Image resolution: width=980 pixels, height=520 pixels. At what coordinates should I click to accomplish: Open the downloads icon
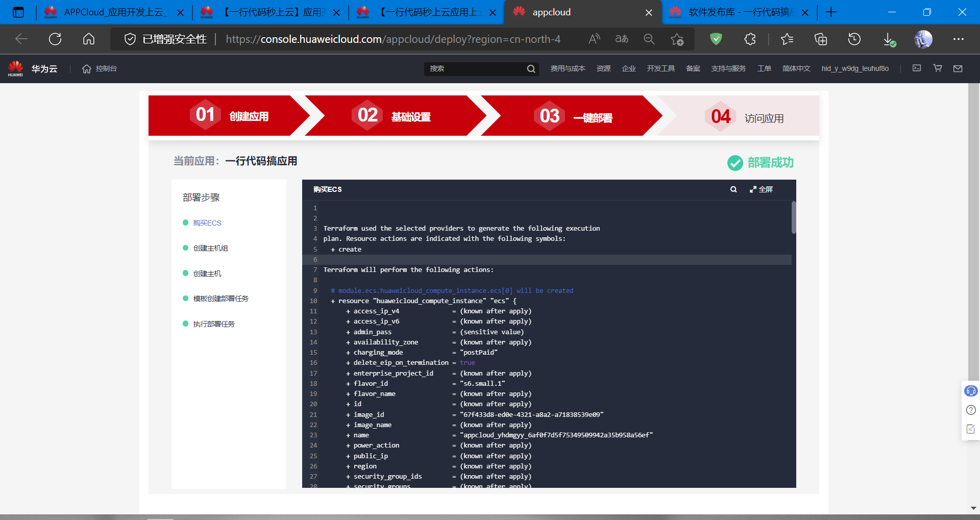coord(889,39)
